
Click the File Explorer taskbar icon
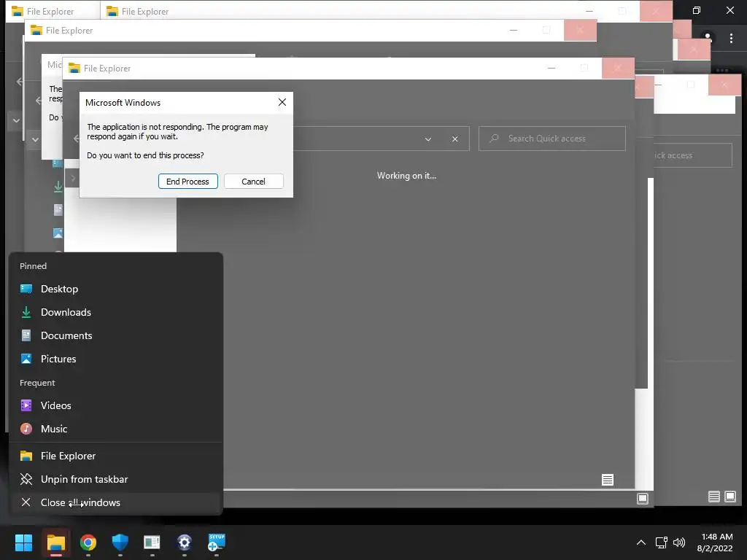(56, 542)
